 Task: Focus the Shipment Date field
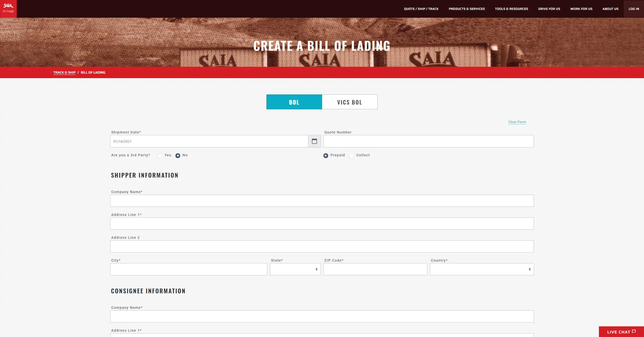pyautogui.click(x=209, y=141)
